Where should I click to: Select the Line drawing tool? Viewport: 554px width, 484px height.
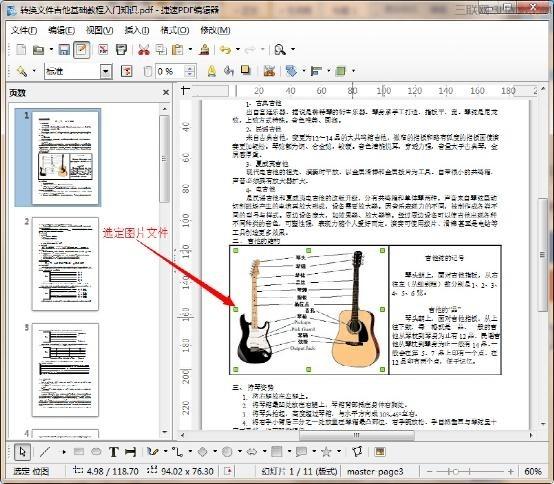(45, 452)
